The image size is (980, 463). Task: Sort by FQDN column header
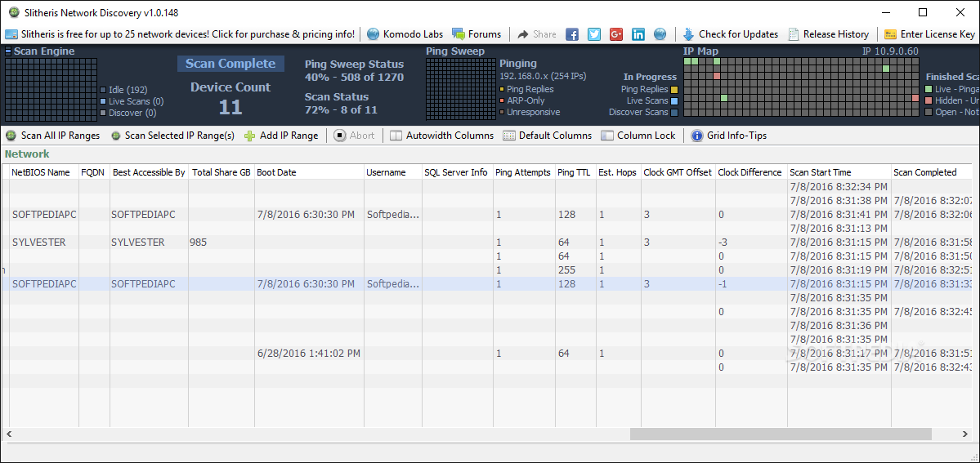94,172
